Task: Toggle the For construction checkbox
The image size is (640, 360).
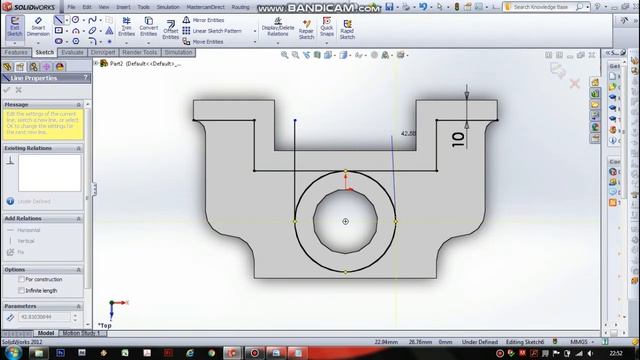Action: pyautogui.click(x=21, y=280)
